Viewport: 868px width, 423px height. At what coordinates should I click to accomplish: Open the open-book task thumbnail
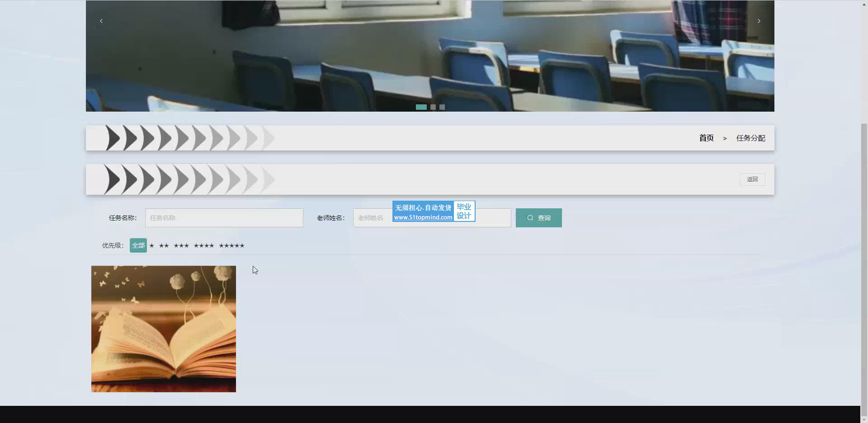point(164,329)
